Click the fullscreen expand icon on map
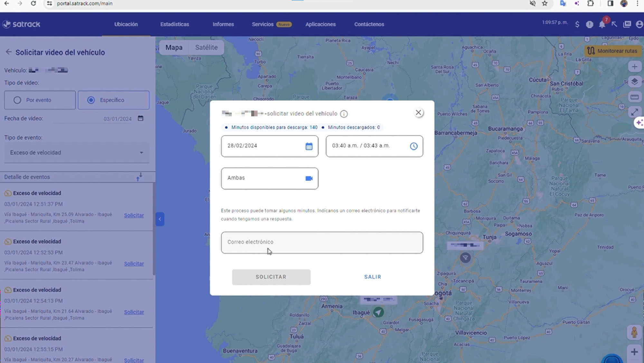The image size is (644, 363). coord(634,112)
